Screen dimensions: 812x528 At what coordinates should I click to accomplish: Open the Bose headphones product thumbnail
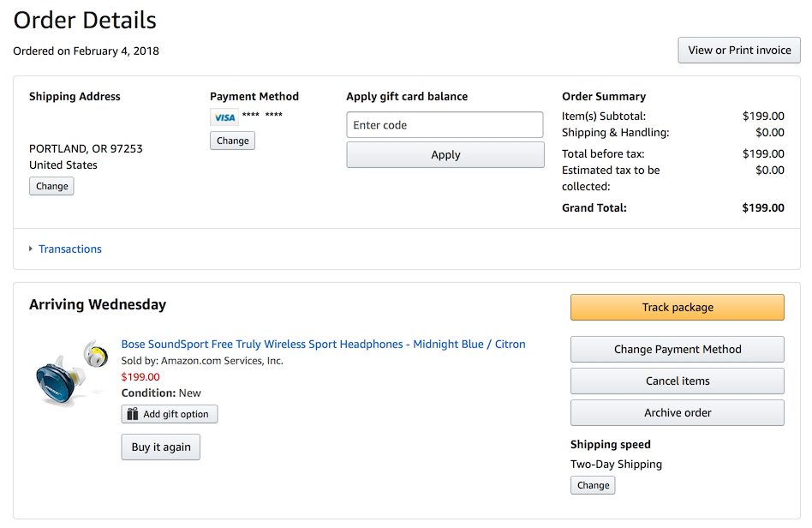71,371
